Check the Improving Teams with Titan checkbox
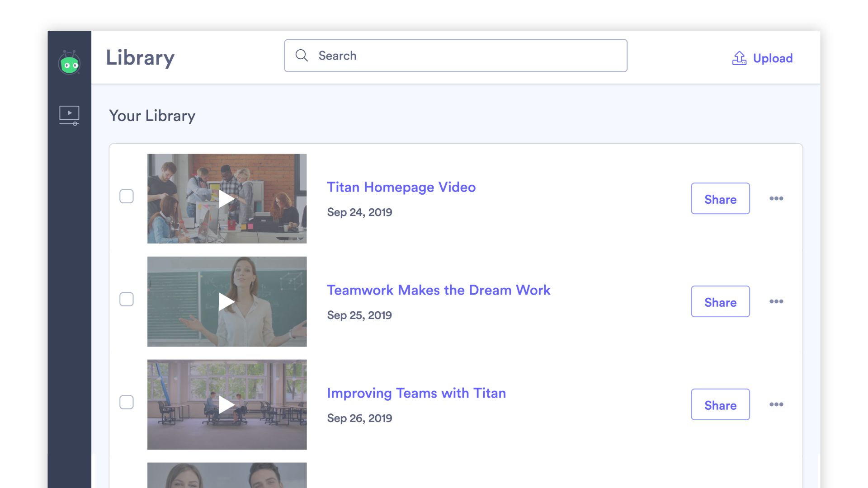Screen dimensions: 868x488 (x=127, y=402)
